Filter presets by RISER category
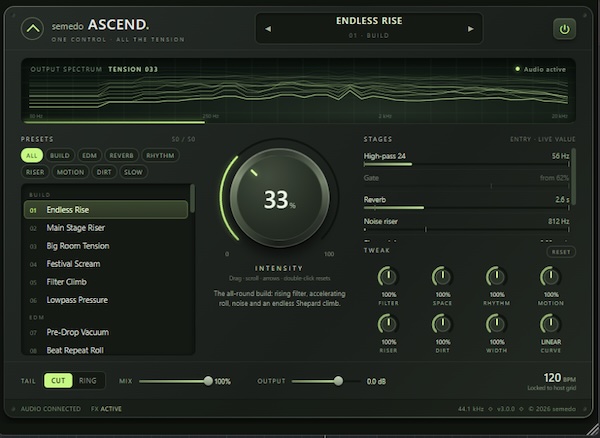 [35, 172]
